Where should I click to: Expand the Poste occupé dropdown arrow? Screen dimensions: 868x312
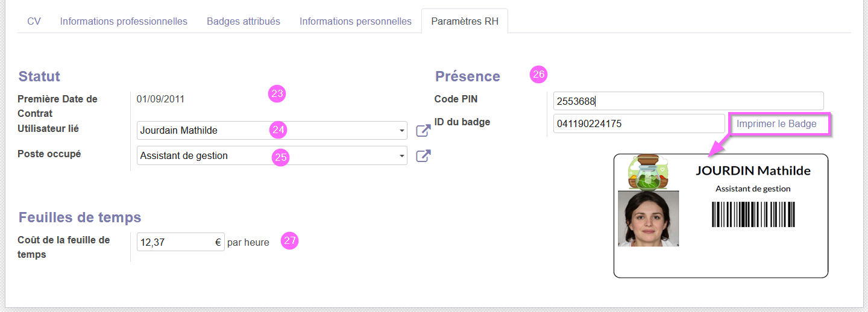click(401, 156)
